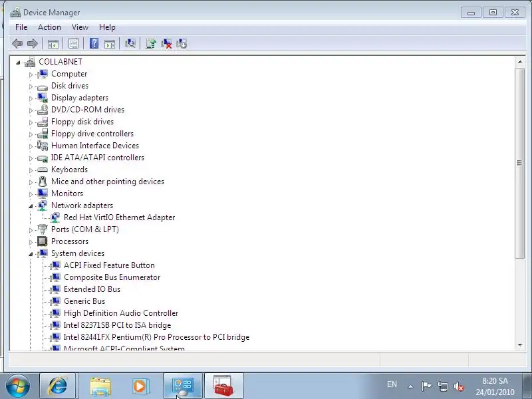Expand the Monitors category
This screenshot has width=532, height=399.
pos(31,194)
